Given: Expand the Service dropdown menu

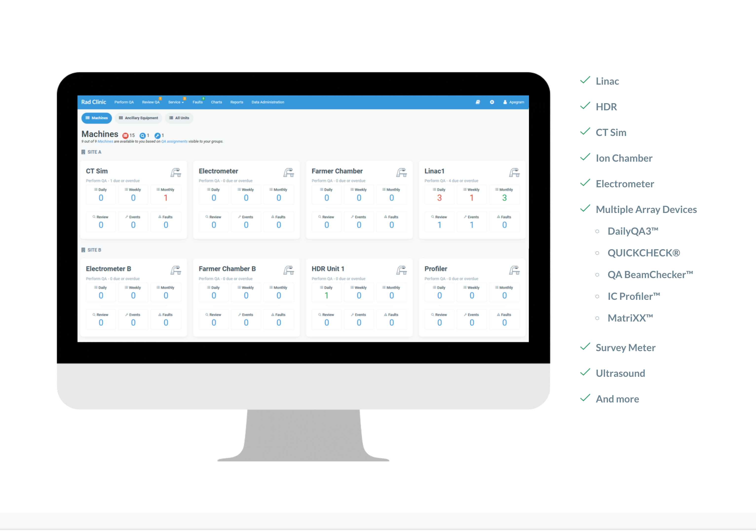Looking at the screenshot, I should click(176, 102).
